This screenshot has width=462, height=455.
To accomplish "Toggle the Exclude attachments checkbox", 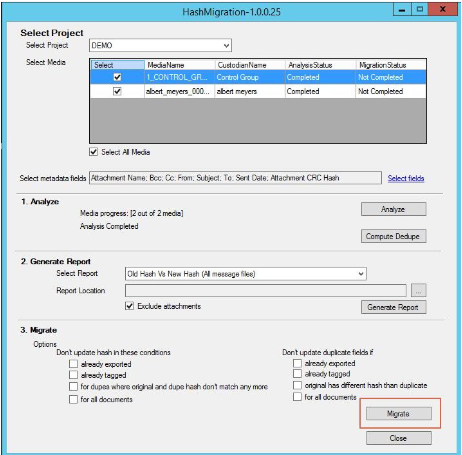I will [129, 306].
